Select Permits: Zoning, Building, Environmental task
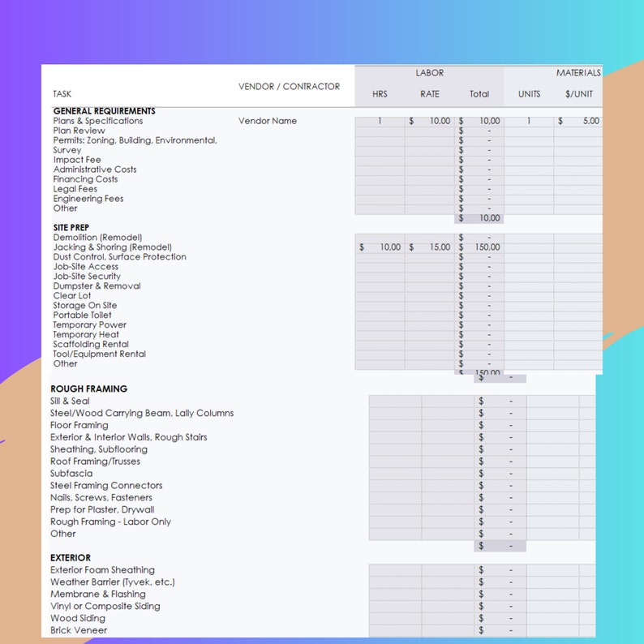This screenshot has width=644, height=644. (135, 140)
